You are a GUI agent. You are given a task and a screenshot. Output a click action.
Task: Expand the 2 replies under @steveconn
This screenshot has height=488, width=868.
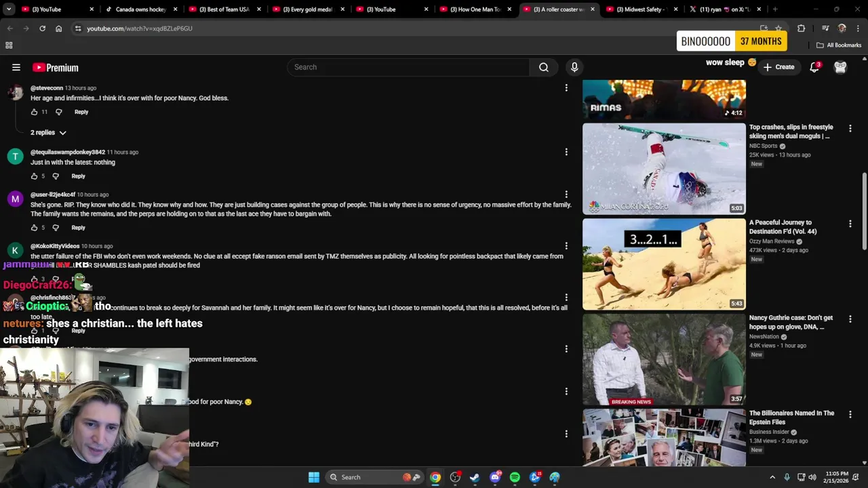tap(48, 133)
